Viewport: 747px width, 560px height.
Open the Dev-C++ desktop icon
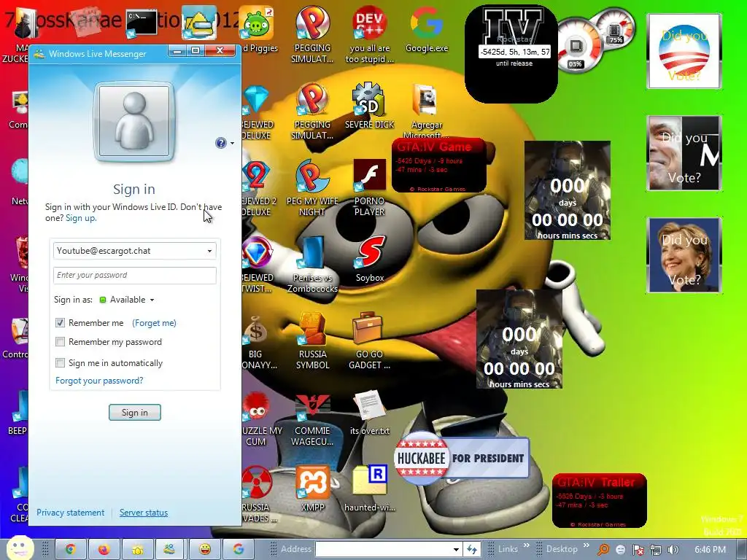click(369, 34)
